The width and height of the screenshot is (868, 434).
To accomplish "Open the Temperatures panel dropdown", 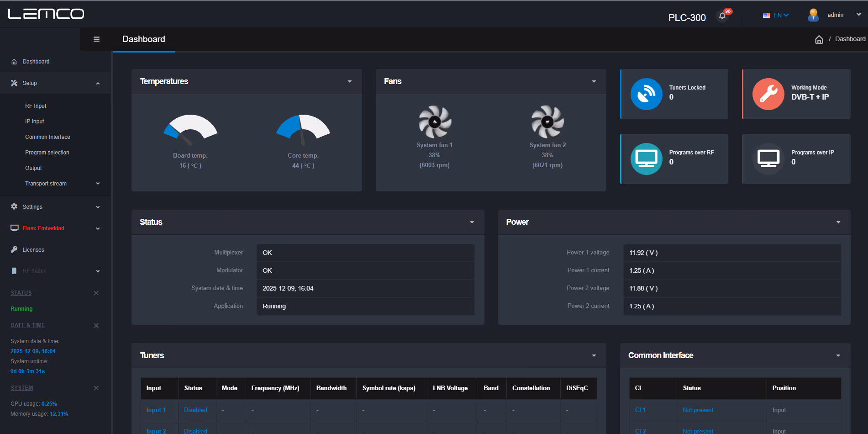I will (349, 81).
